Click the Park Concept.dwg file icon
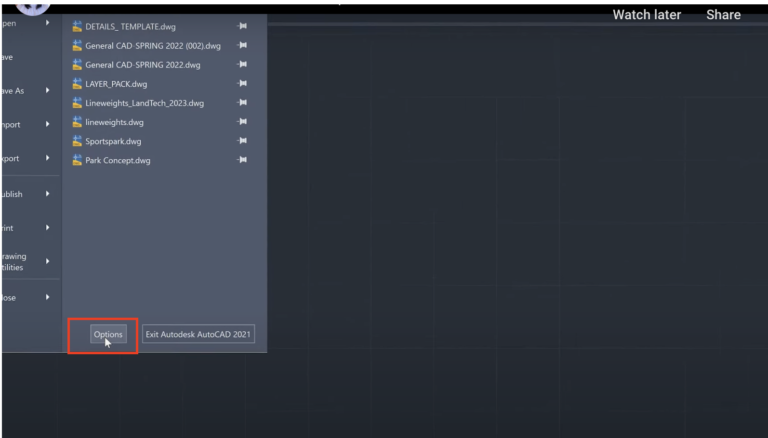Viewport: 768px width, 438px height. (79, 160)
